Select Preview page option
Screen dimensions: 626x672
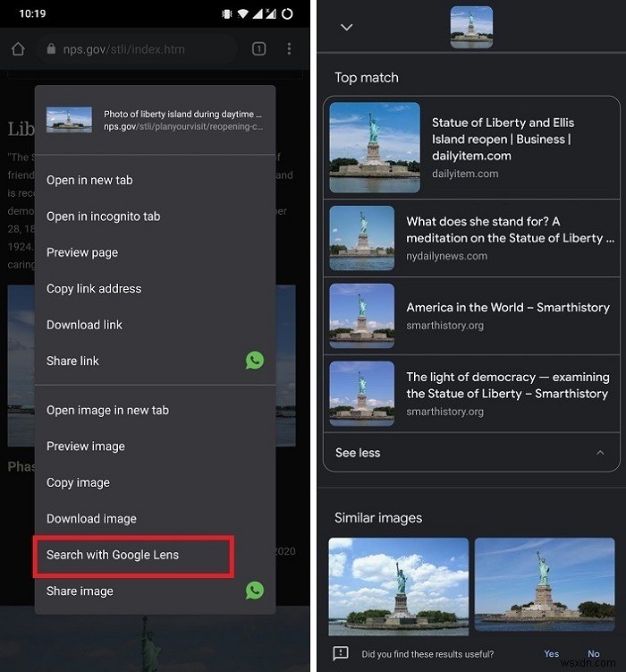[x=155, y=252]
